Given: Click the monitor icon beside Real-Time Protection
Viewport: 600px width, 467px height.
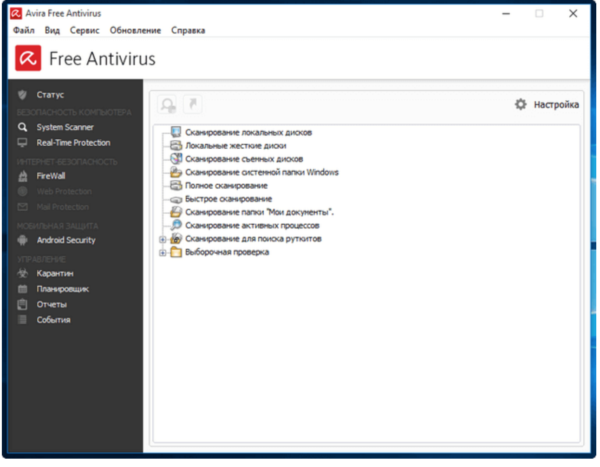Looking at the screenshot, I should tap(23, 143).
